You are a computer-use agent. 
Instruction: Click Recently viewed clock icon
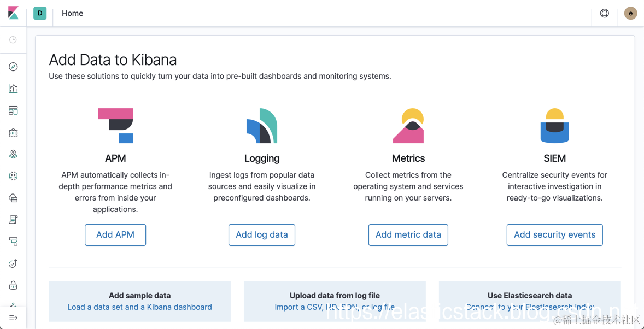(x=13, y=40)
